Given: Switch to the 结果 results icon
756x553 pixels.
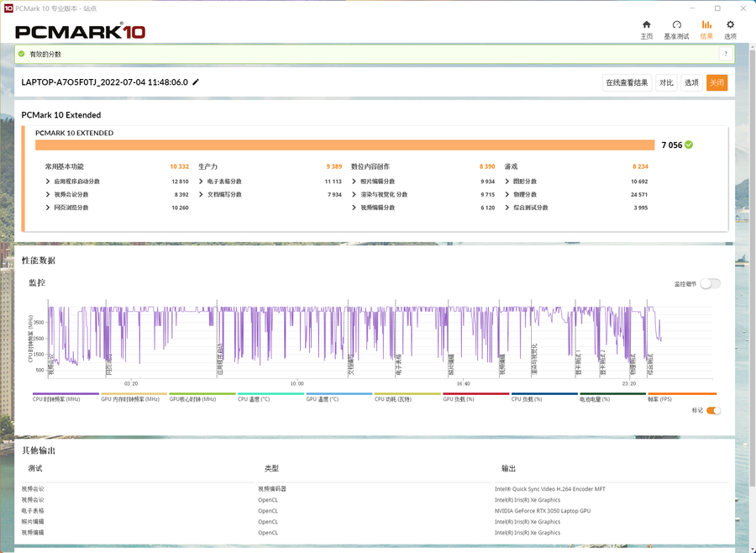Looking at the screenshot, I should coord(706,25).
